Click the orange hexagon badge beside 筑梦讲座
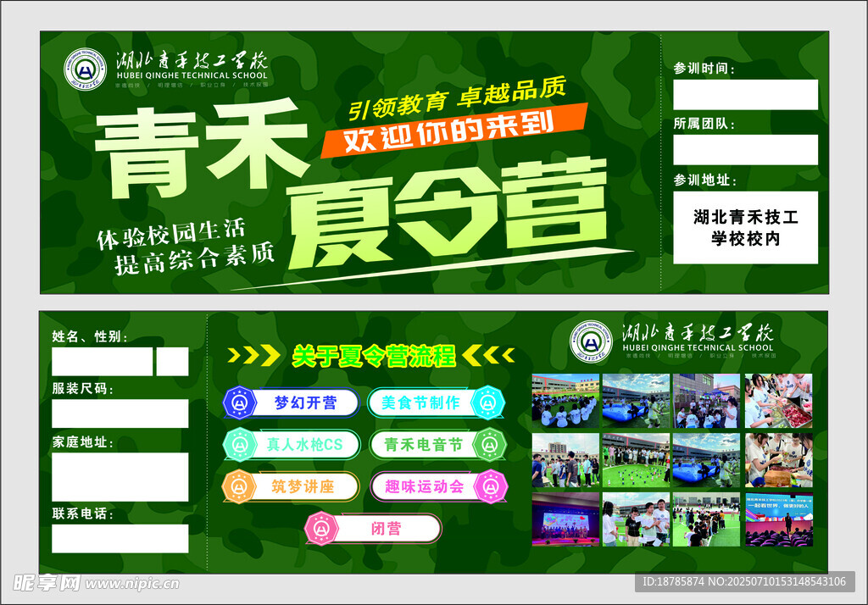This screenshot has width=868, height=605. [240, 486]
